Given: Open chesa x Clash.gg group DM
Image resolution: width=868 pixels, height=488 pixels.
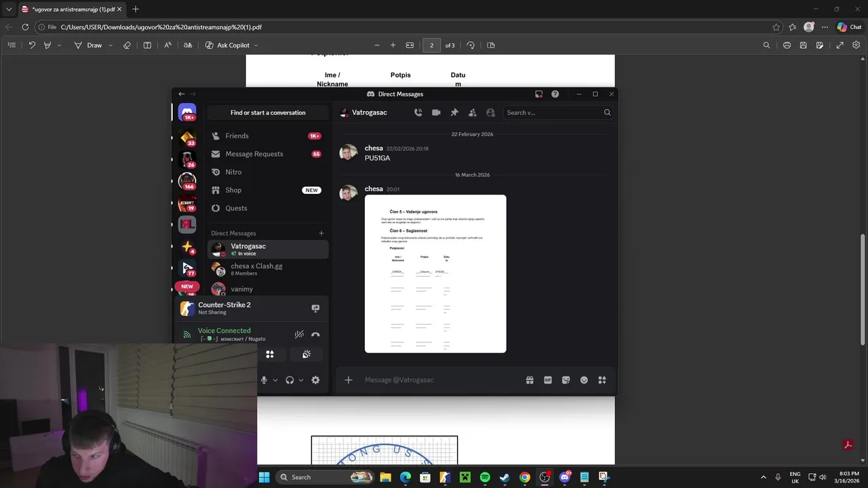Looking at the screenshot, I should coord(267,269).
